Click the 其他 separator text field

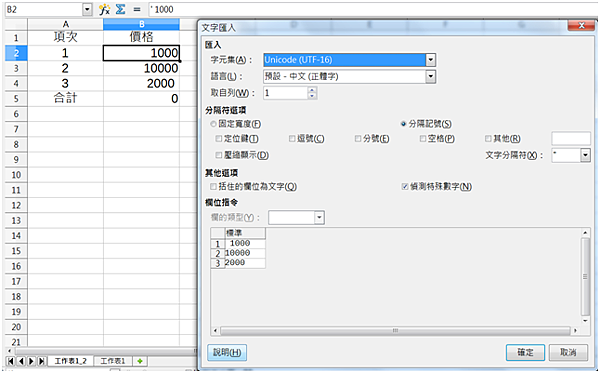point(571,138)
